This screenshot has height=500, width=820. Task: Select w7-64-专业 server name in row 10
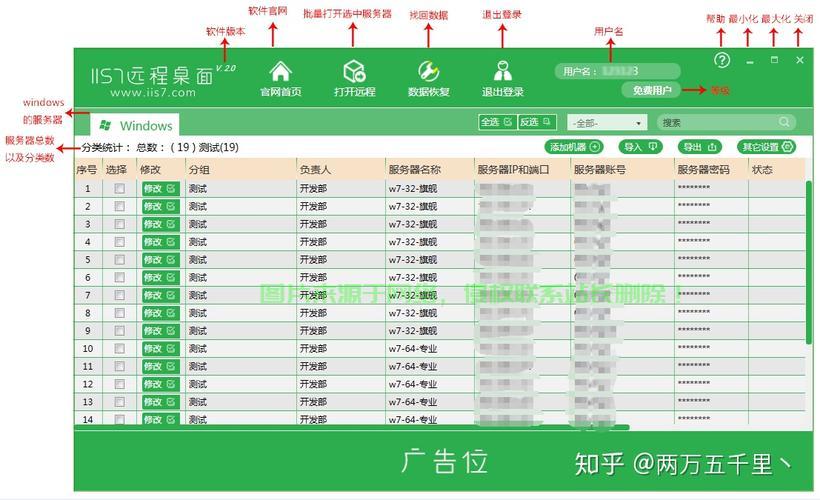tap(412, 348)
